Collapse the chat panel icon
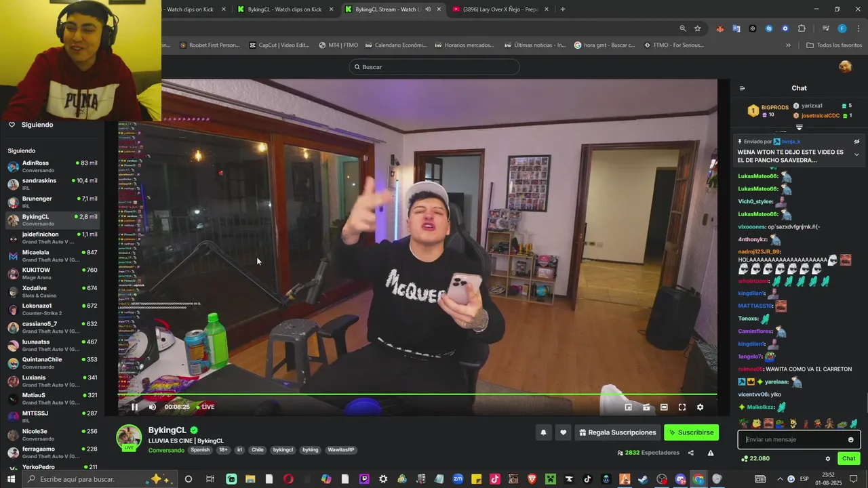Image resolution: width=868 pixels, height=488 pixels. pyautogui.click(x=742, y=88)
